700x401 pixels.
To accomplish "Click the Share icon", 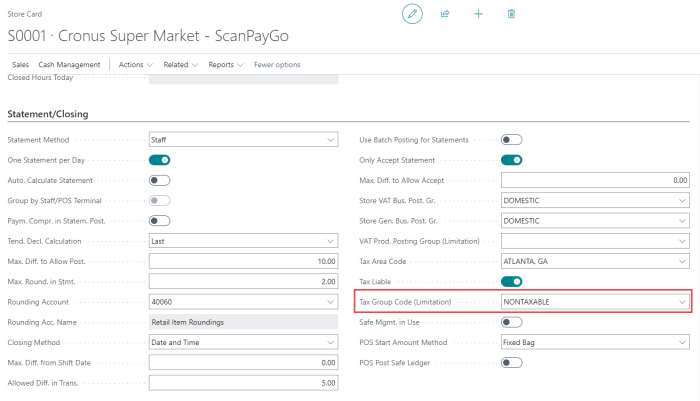I will [x=445, y=14].
